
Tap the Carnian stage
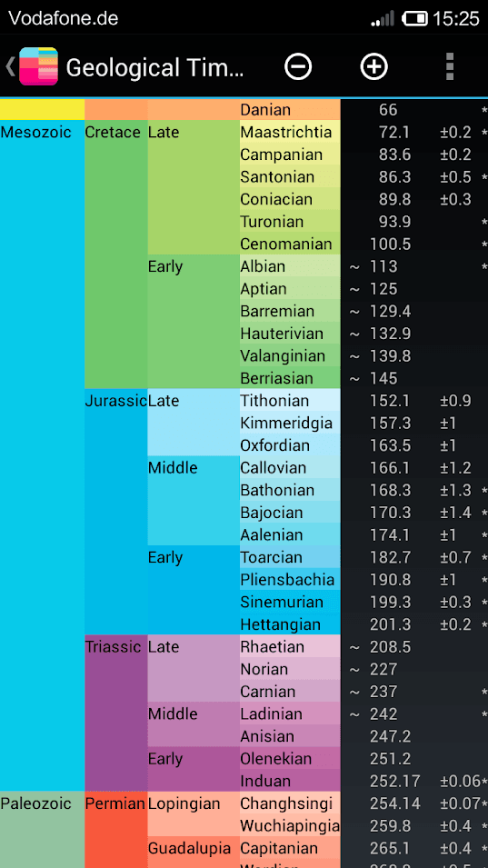(290, 691)
